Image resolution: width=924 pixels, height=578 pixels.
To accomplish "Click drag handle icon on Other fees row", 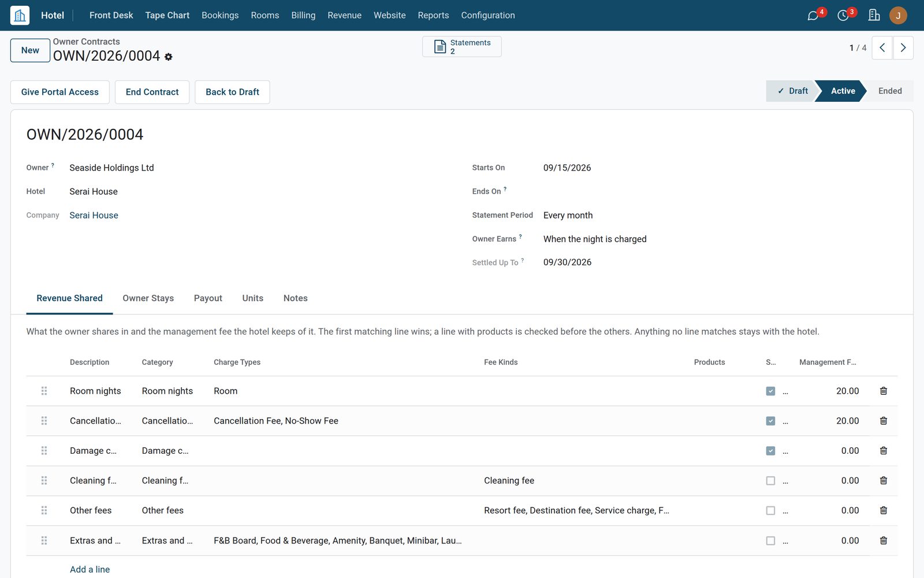I will (44, 510).
